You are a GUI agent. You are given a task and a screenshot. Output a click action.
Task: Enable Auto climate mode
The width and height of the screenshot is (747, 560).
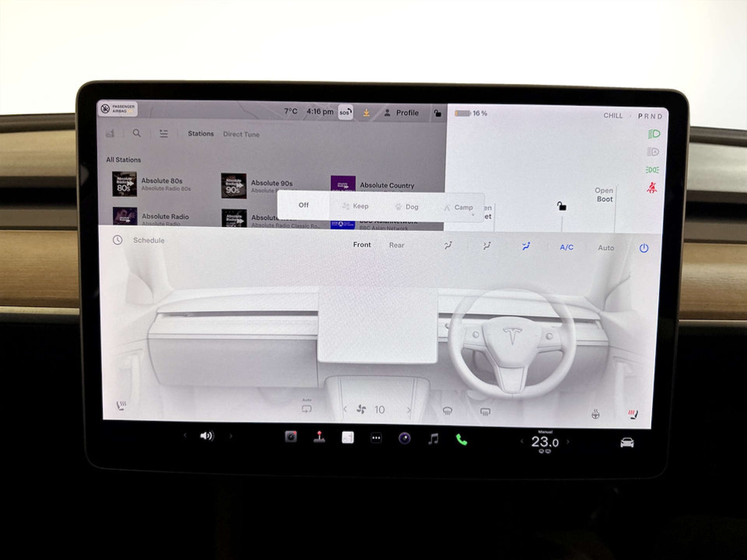pos(606,247)
